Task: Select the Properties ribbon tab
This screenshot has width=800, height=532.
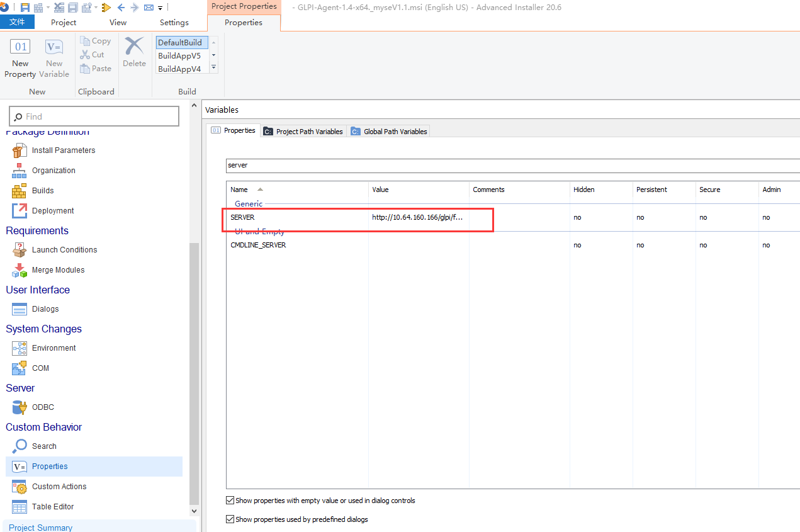Action: tap(244, 22)
